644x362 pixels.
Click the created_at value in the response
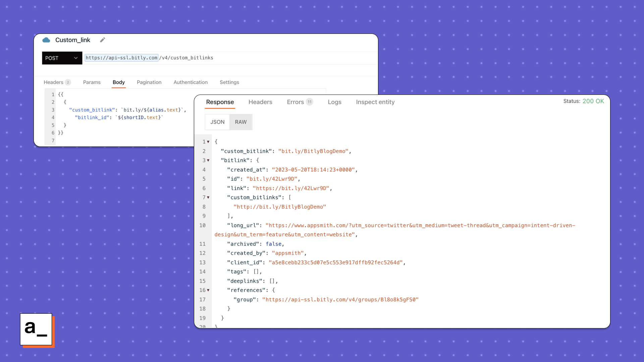pyautogui.click(x=313, y=170)
